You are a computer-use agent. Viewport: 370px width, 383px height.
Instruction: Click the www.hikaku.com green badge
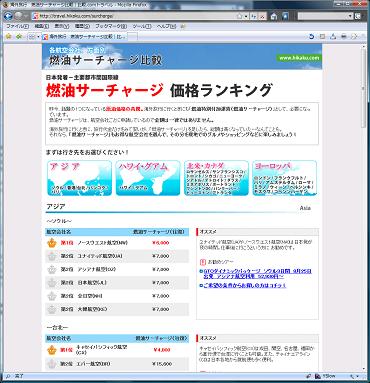click(x=299, y=58)
